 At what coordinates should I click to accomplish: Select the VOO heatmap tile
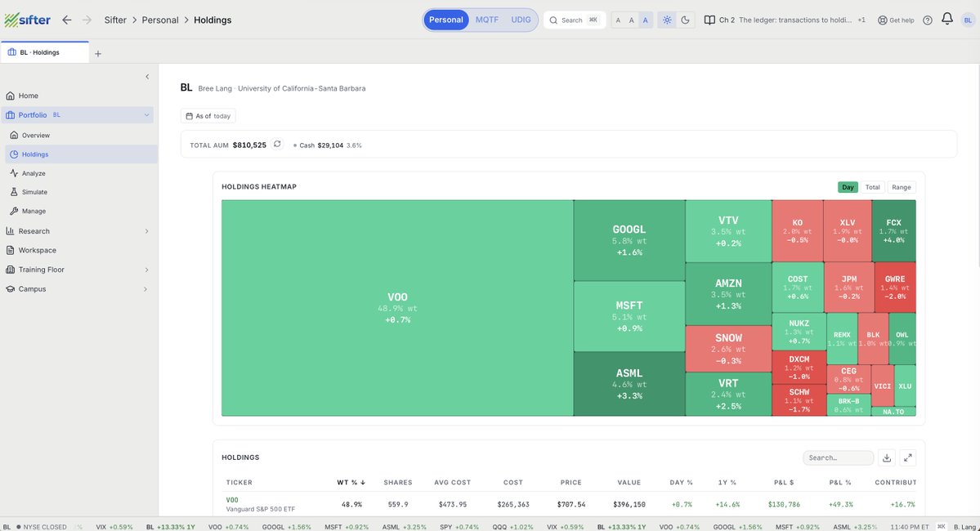(397, 308)
